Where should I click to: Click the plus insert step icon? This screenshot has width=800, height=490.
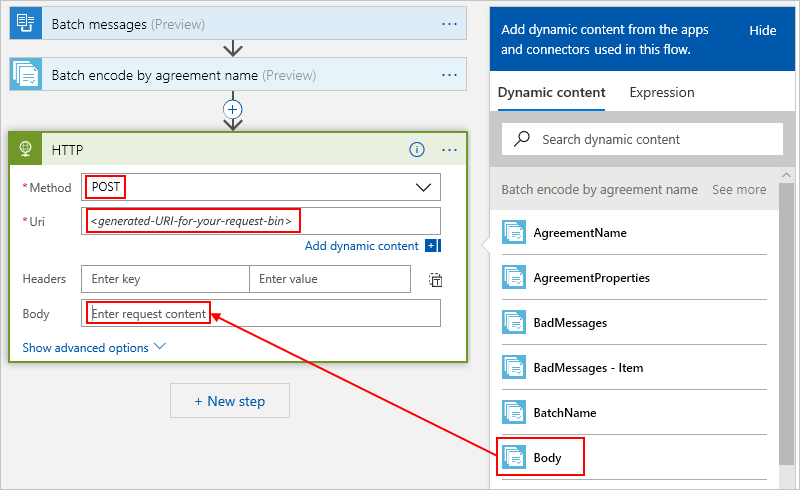(x=233, y=108)
